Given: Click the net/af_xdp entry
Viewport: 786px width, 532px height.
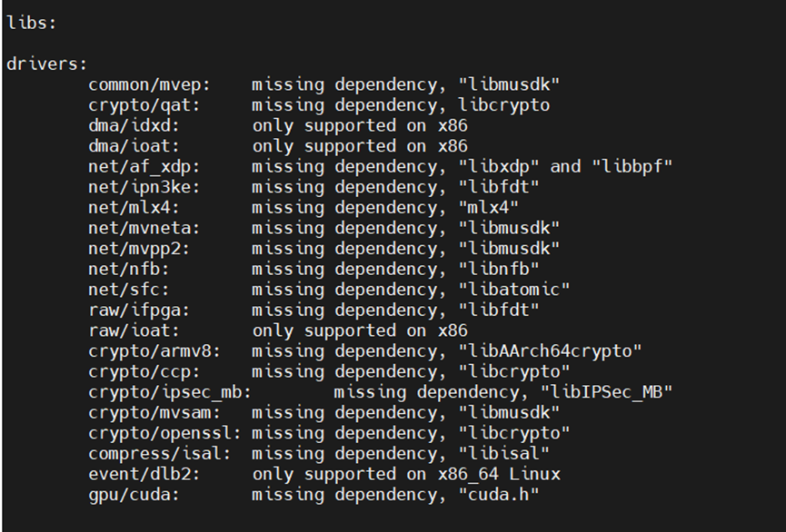Looking at the screenshot, I should tap(144, 167).
